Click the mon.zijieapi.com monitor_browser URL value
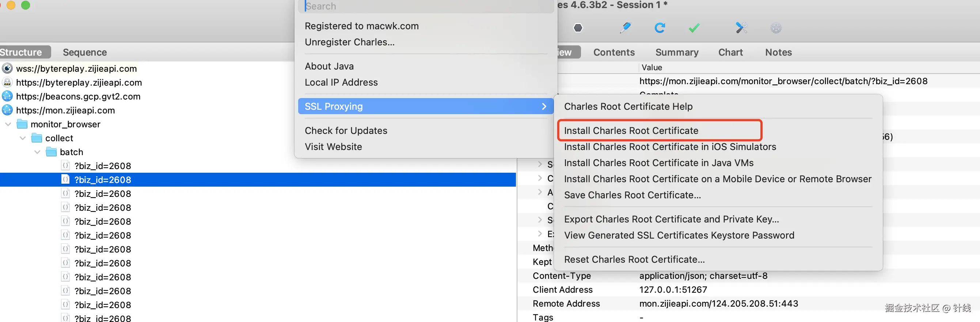The width and height of the screenshot is (980, 322). point(783,81)
